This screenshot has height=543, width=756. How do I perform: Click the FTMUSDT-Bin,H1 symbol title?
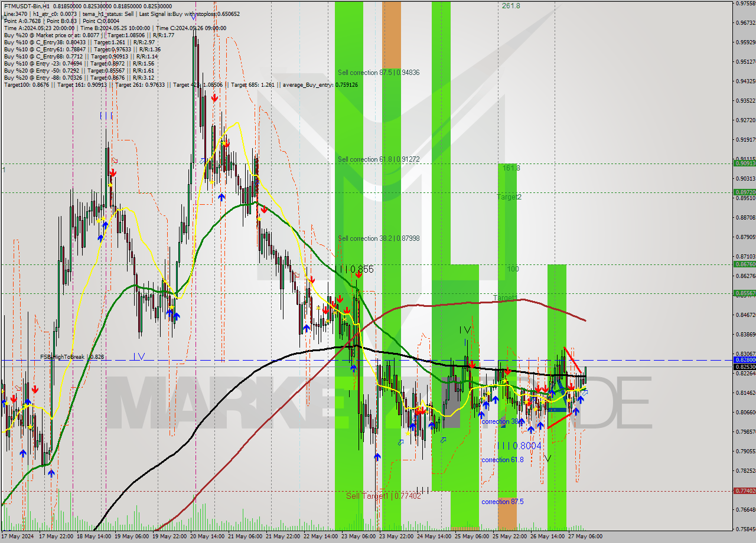coord(28,6)
